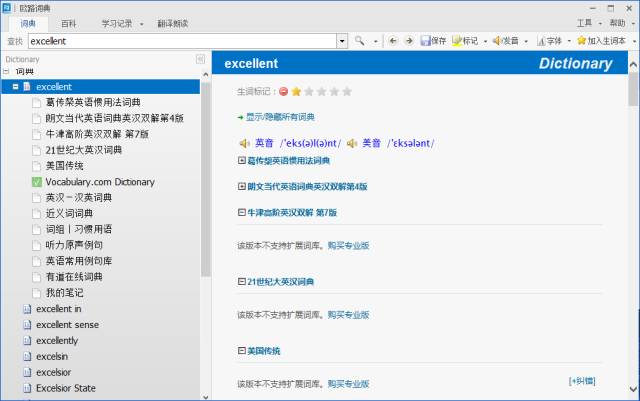Set rating to third star

tap(322, 91)
